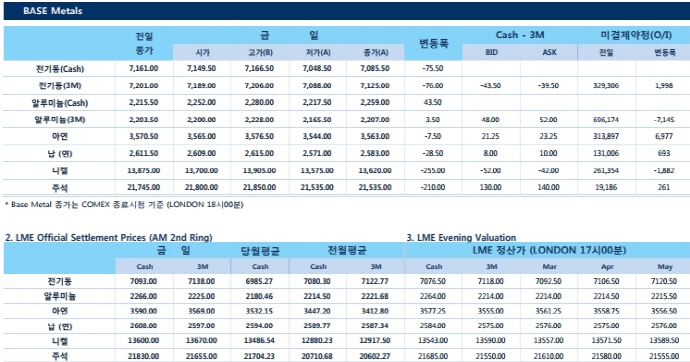Screen dimensions: 690x362
Task: Select the settlement value 7093.00
Action: [x=144, y=282]
